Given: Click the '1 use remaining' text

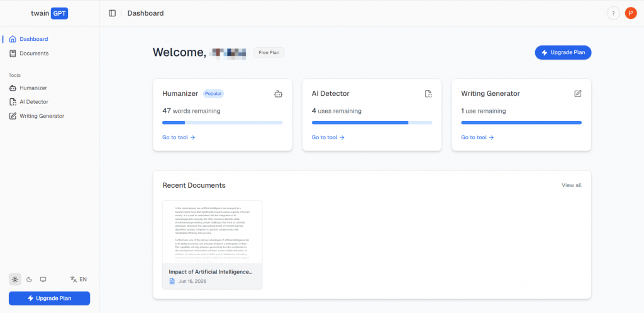Looking at the screenshot, I should point(484,111).
